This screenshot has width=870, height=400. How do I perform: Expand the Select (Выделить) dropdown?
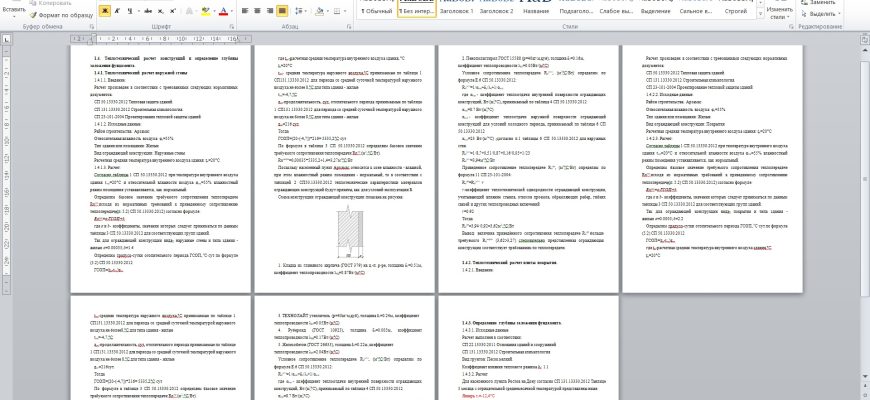[840, 15]
